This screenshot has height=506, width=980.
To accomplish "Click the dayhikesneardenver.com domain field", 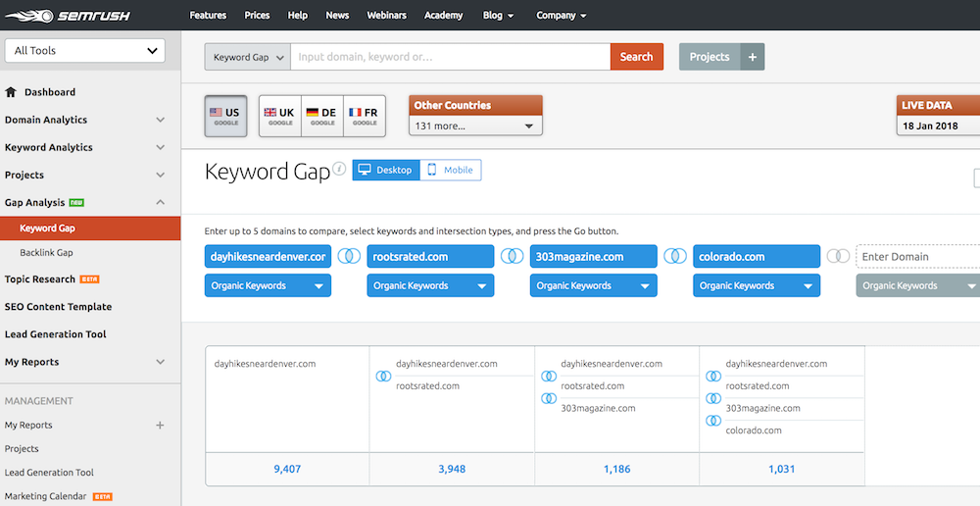I will point(268,257).
